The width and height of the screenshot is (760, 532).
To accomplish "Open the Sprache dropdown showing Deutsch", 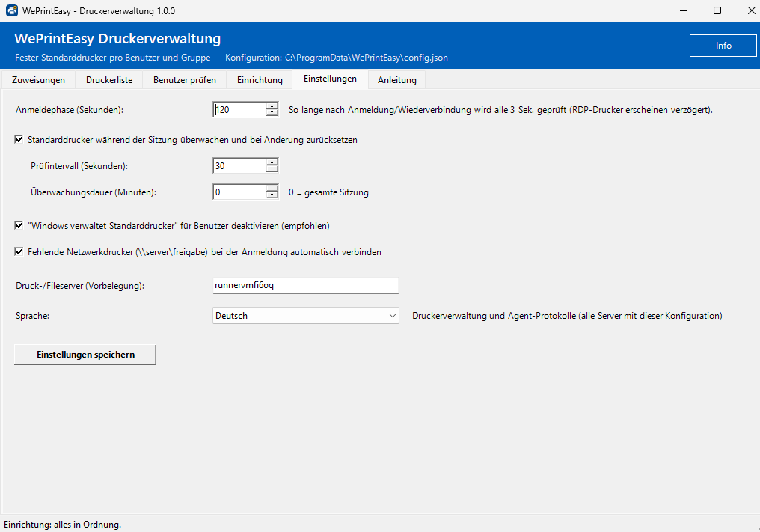I will click(306, 316).
